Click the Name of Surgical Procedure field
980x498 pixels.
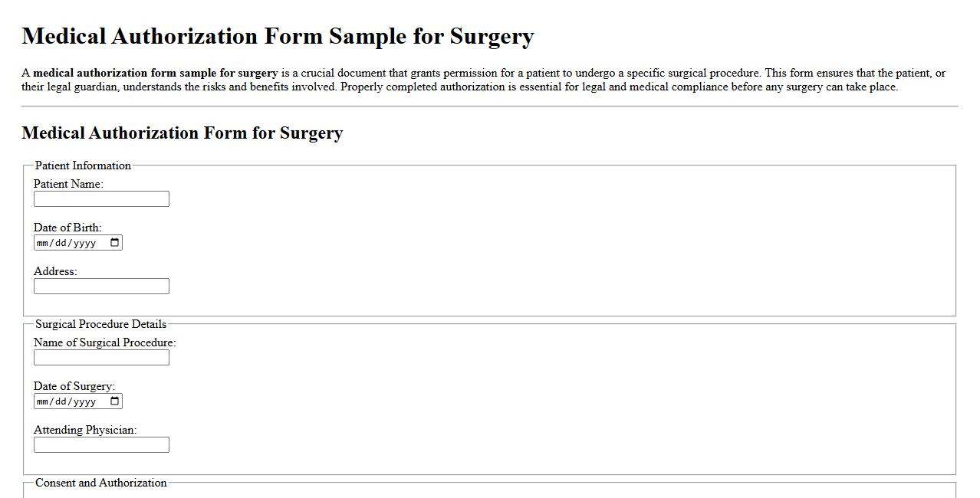[100, 357]
